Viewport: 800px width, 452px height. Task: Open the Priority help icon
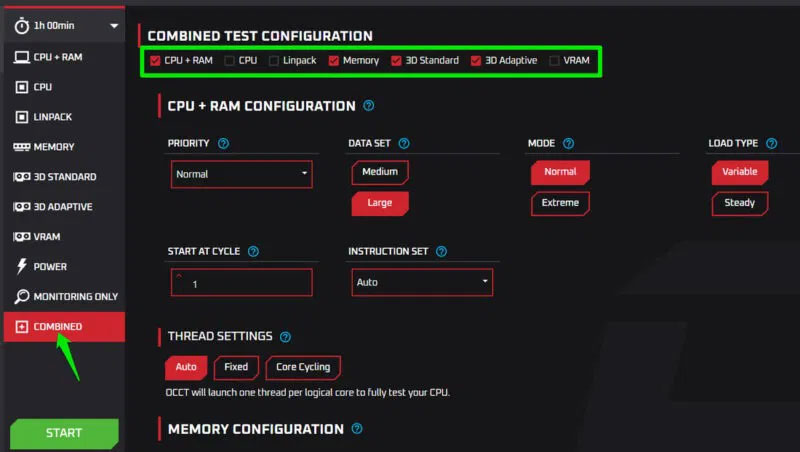click(x=223, y=143)
